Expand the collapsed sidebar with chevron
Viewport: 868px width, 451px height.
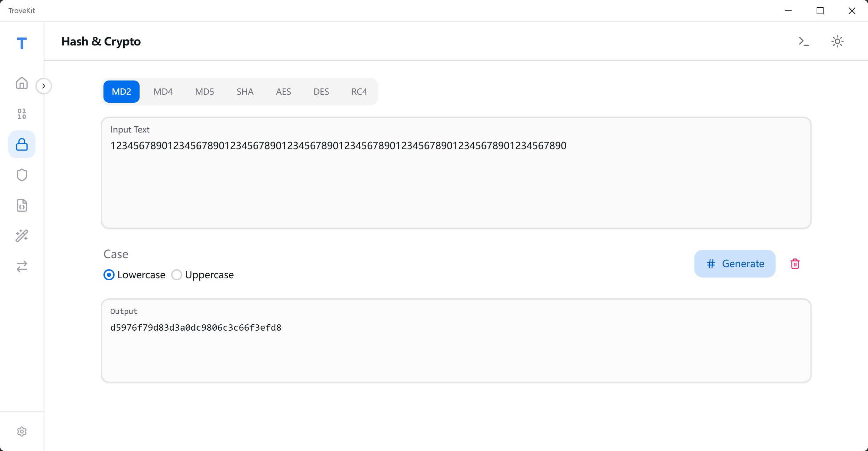coord(44,86)
